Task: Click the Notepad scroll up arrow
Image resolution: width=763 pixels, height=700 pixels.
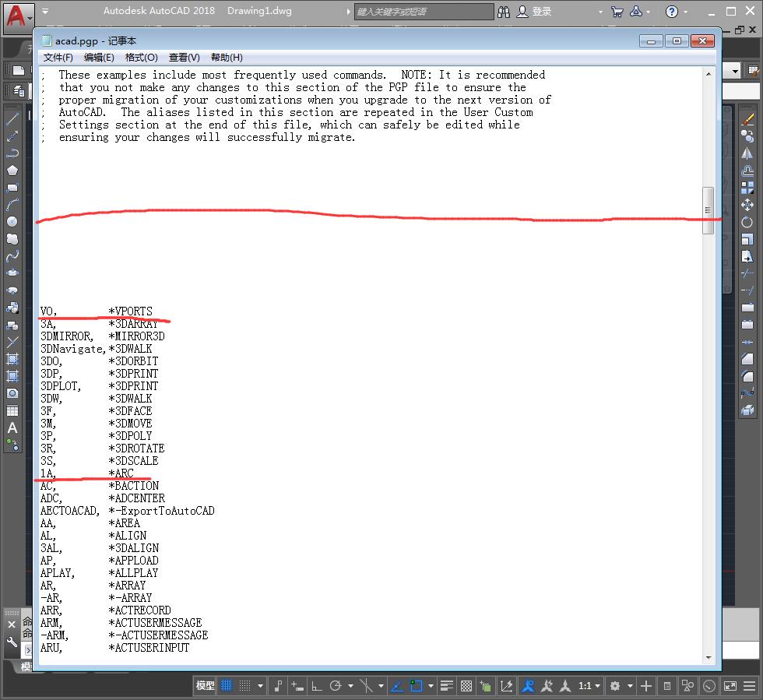Action: pyautogui.click(x=708, y=74)
